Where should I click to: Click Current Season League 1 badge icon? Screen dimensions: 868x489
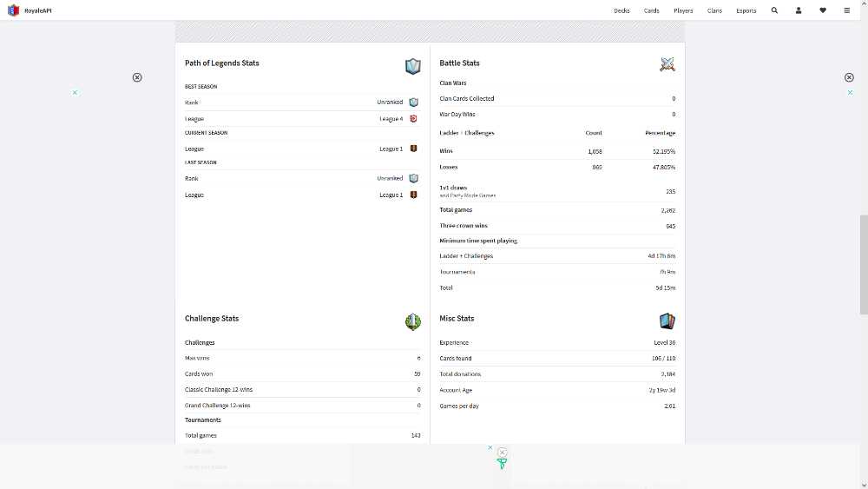[413, 149]
